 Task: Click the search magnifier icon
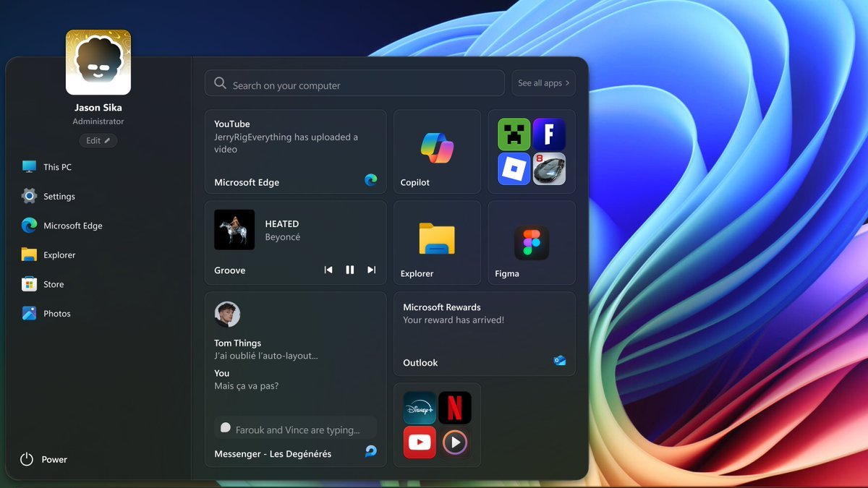click(221, 84)
